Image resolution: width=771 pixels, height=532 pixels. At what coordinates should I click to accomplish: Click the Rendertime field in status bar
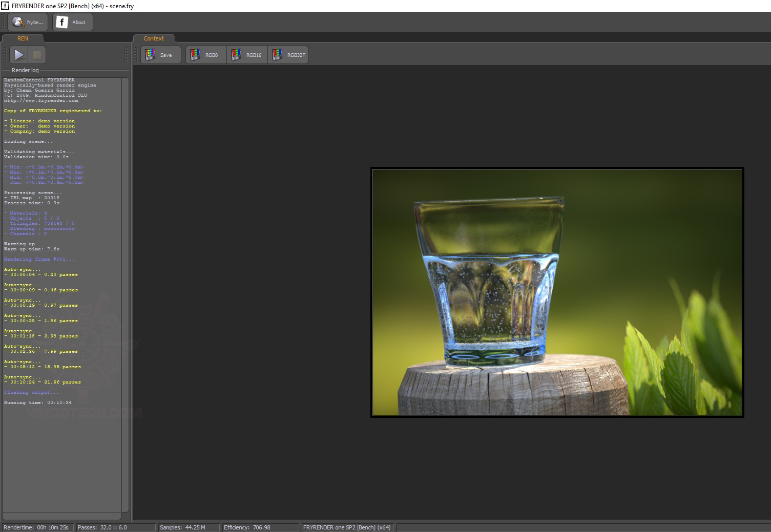(36, 527)
